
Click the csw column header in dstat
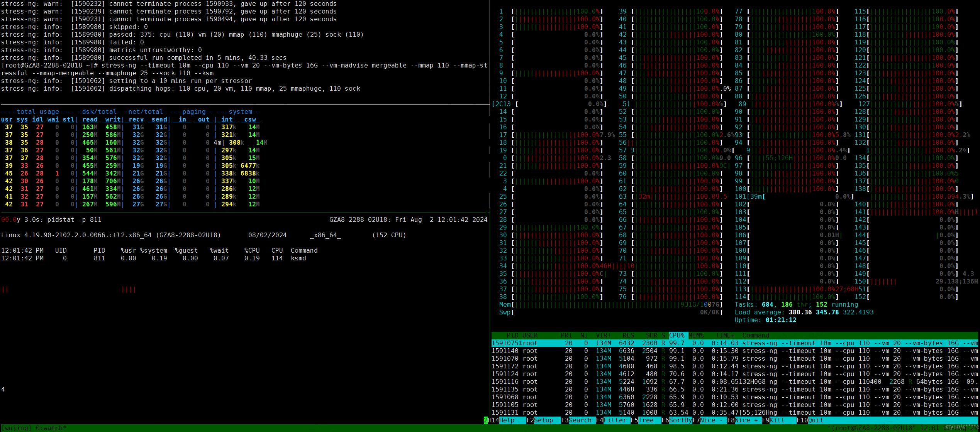coord(250,120)
